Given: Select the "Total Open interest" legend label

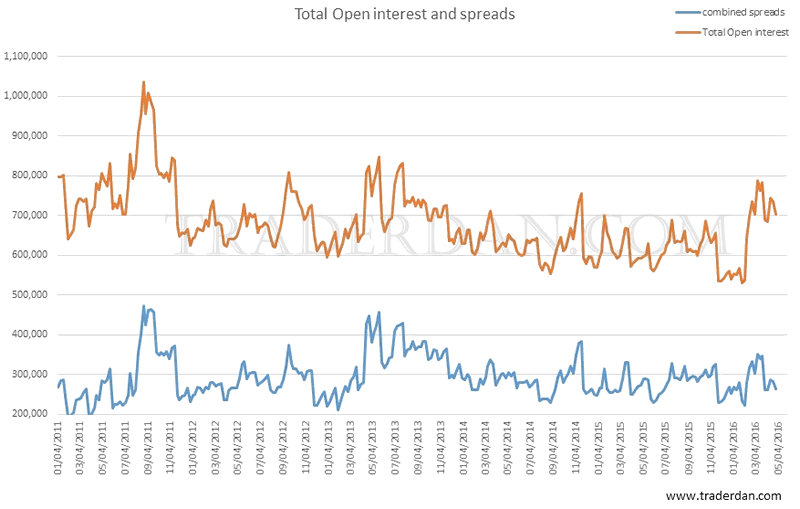Looking at the screenshot, I should [744, 31].
